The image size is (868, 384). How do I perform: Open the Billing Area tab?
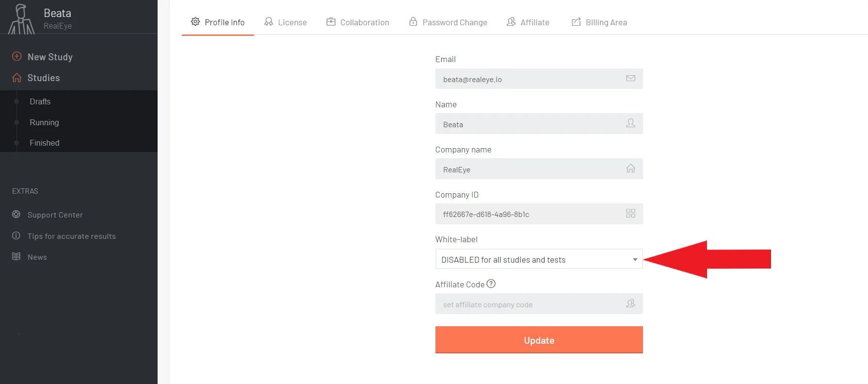point(599,22)
